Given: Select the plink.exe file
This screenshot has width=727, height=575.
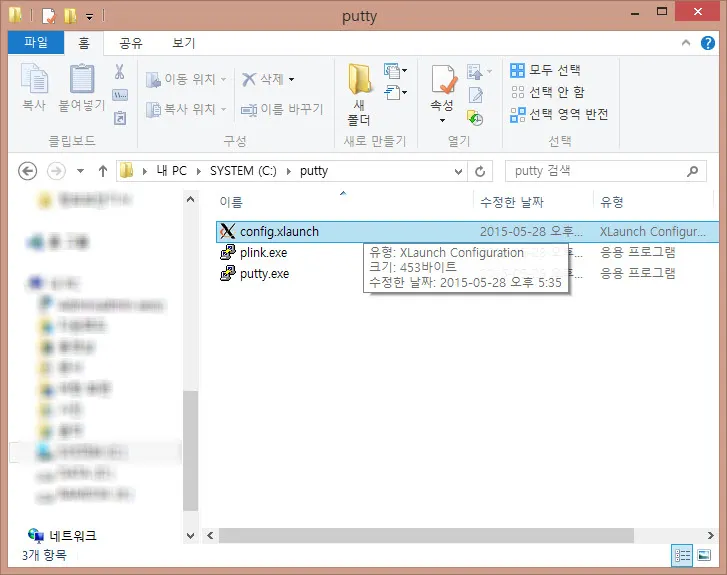Looking at the screenshot, I should coord(263,253).
